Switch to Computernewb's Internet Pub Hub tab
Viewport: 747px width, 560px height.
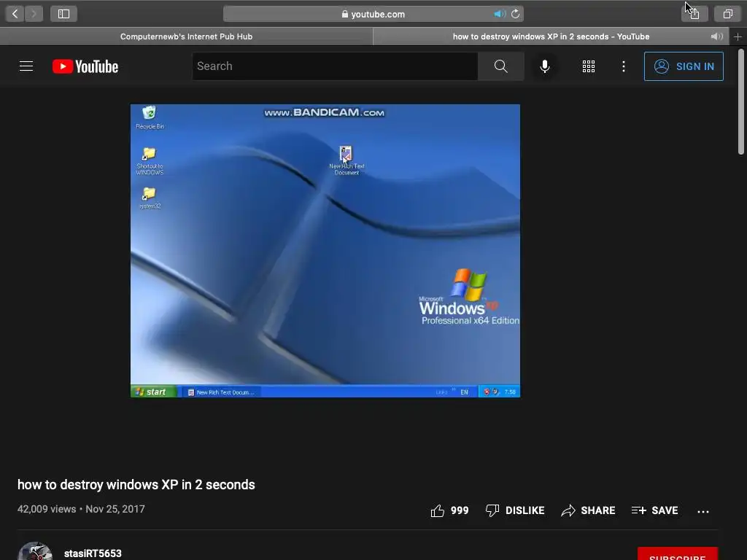tap(186, 36)
